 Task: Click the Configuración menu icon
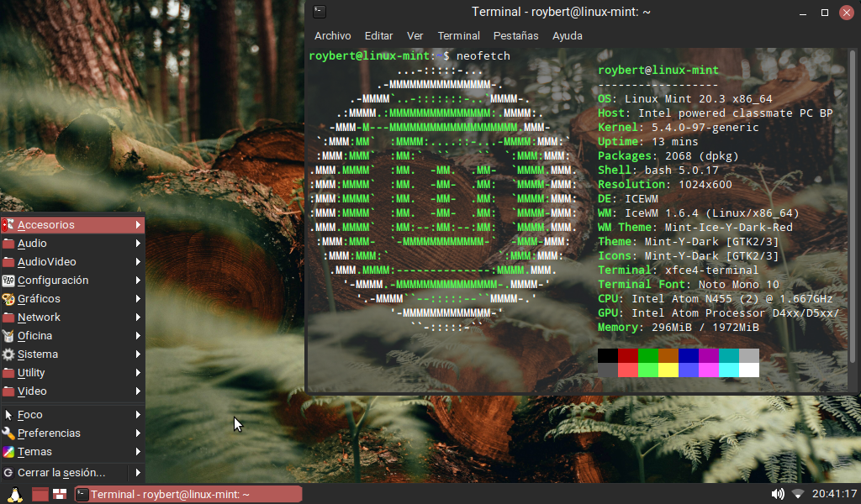tap(8, 281)
